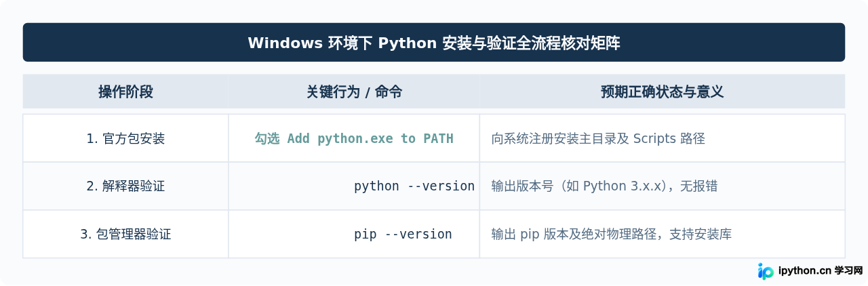868x286 pixels.
Task: Click the command 'pip --version'
Action: tap(403, 234)
